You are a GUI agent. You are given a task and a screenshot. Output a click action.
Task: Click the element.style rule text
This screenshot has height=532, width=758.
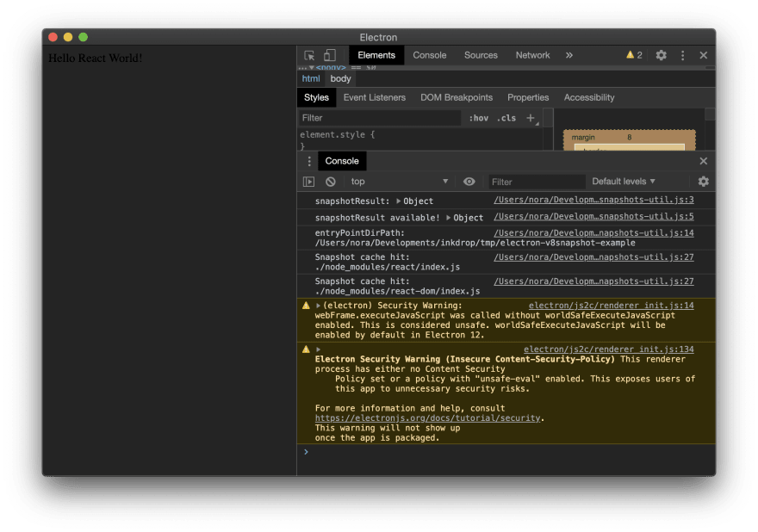337,135
